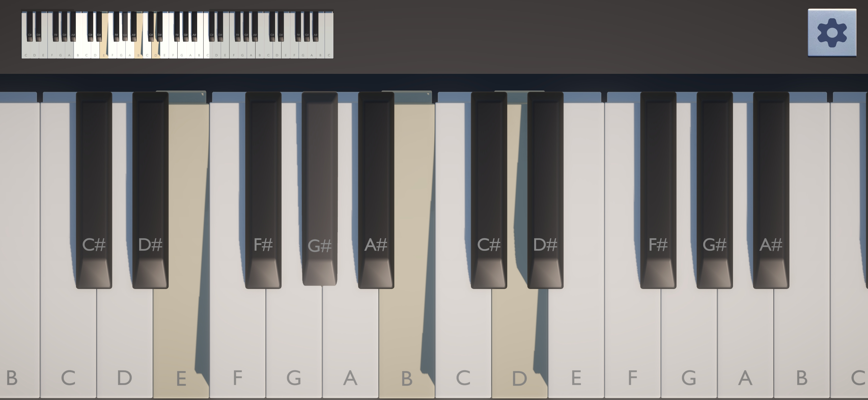Screen dimensions: 868x400
Task: Play the D# key touching highlighted E
Action: coord(150,190)
